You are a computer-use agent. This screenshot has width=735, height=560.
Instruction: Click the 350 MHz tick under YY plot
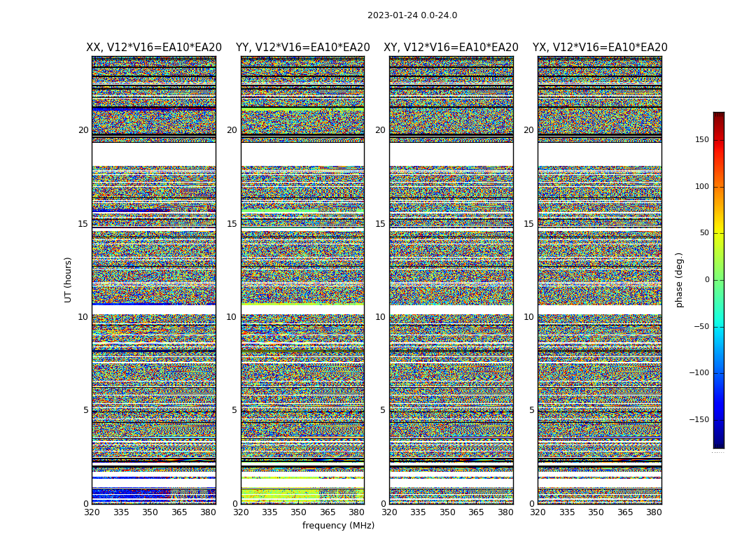tap(299, 512)
